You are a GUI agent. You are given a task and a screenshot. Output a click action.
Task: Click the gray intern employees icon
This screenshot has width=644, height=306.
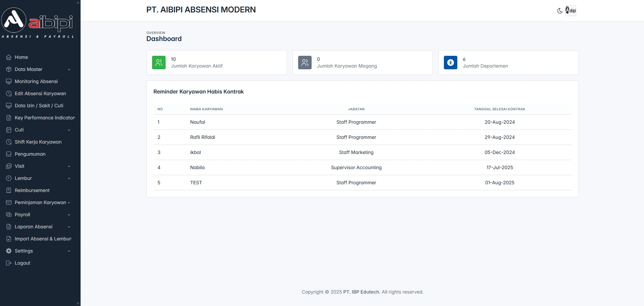305,63
